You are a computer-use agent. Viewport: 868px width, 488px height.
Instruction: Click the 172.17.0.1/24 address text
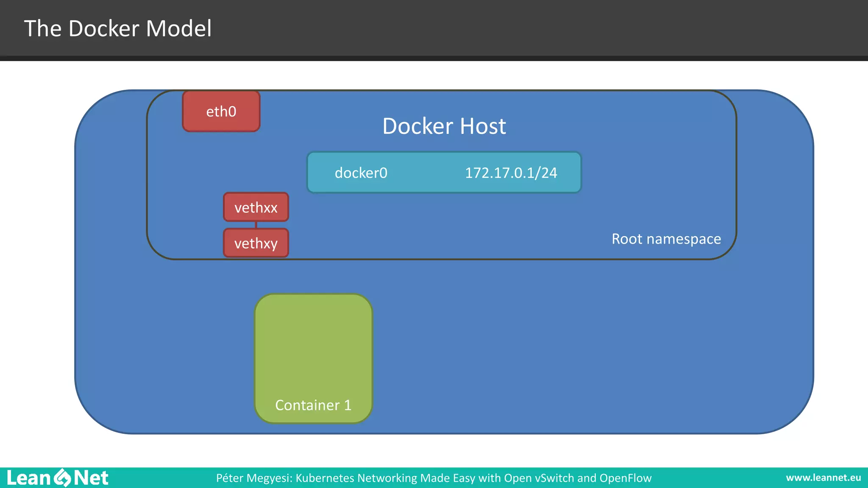pyautogui.click(x=511, y=173)
